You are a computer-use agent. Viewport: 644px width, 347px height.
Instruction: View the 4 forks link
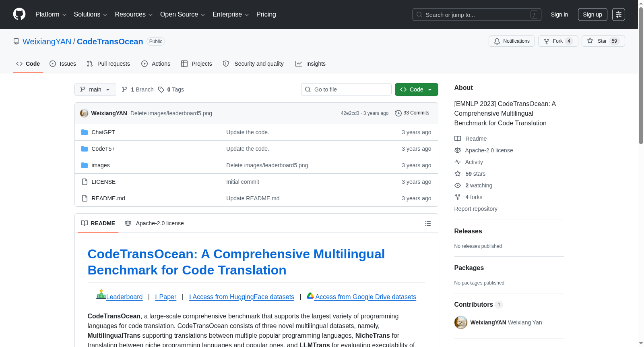[469, 197]
